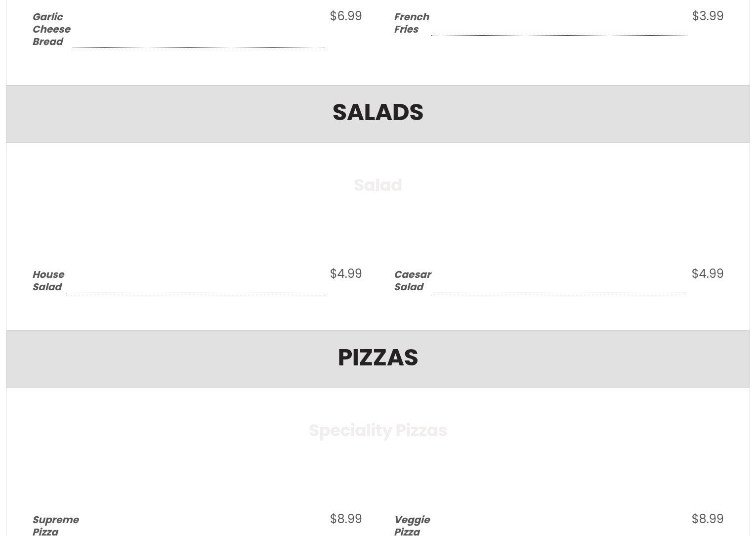Click the faded Salad subheading
Screen dimensions: 756x536
tap(378, 185)
